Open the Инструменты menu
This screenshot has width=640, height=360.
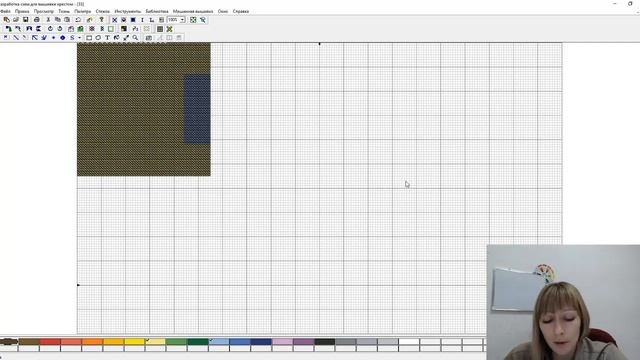[128, 11]
